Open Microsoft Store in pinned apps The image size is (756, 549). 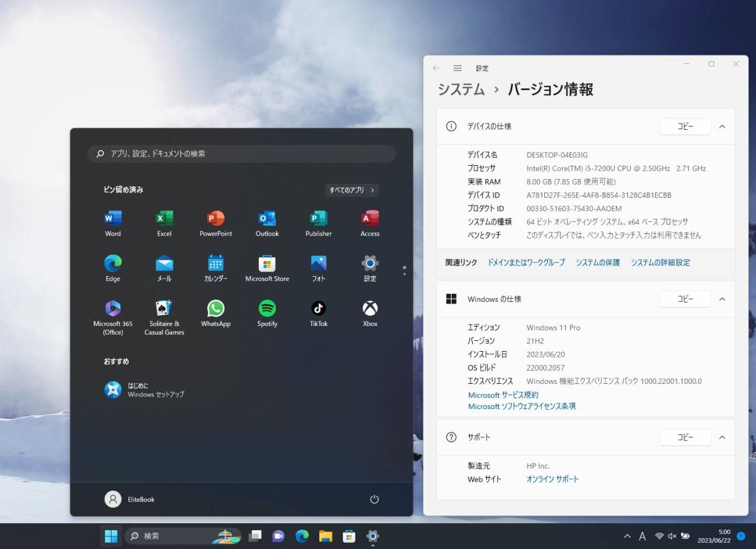pos(267,269)
